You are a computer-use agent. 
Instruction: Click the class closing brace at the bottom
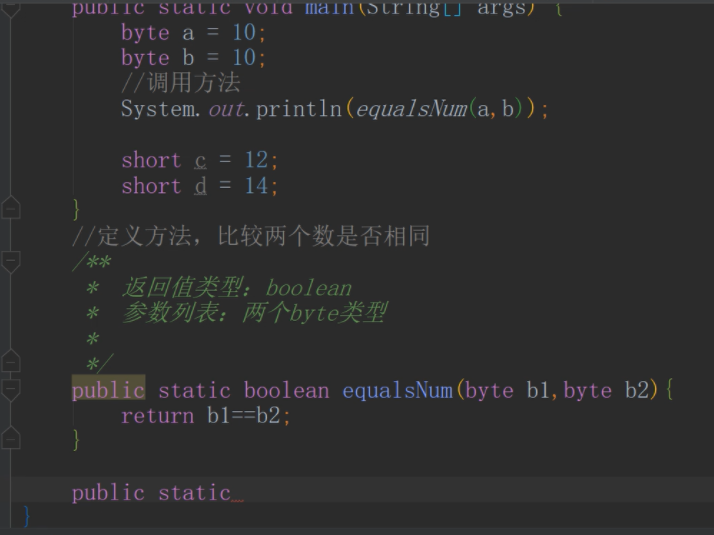(27, 516)
